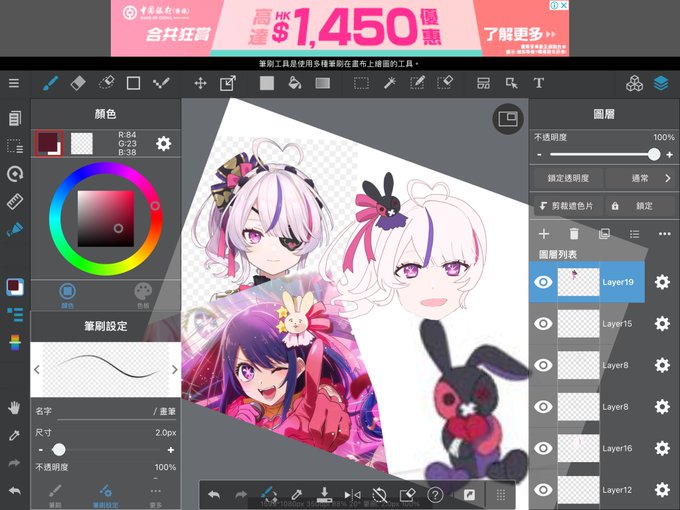This screenshot has width=680, height=510.
Task: Select the rectangle Shape tool
Action: (x=133, y=83)
